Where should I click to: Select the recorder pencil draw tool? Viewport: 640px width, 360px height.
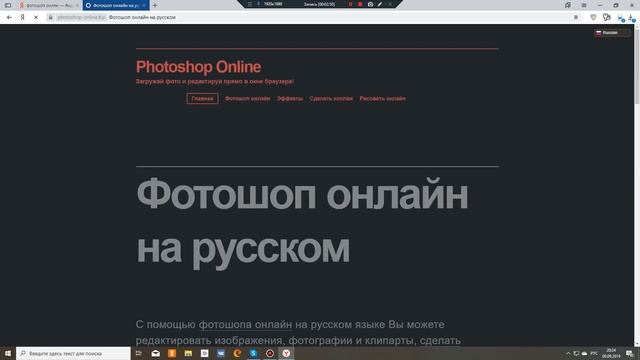380,4
